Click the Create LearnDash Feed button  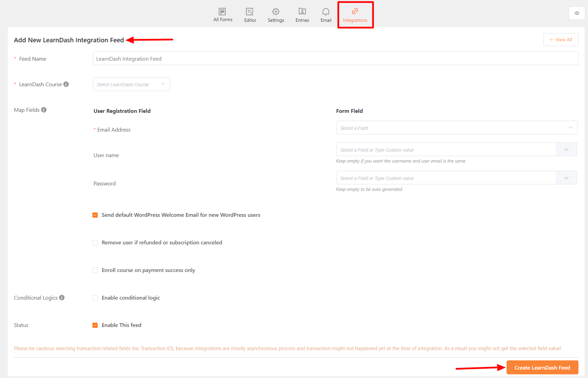pyautogui.click(x=542, y=367)
